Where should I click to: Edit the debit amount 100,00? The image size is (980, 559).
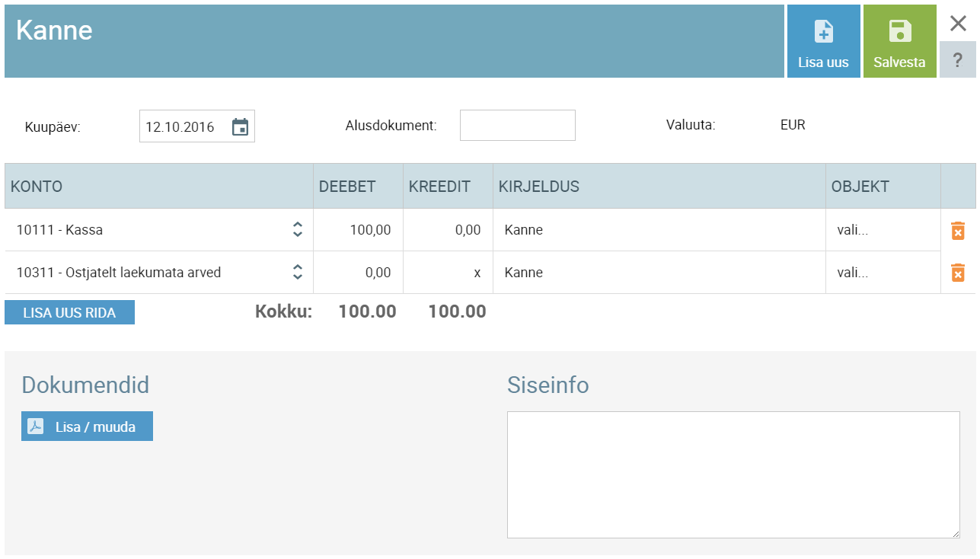tap(359, 230)
